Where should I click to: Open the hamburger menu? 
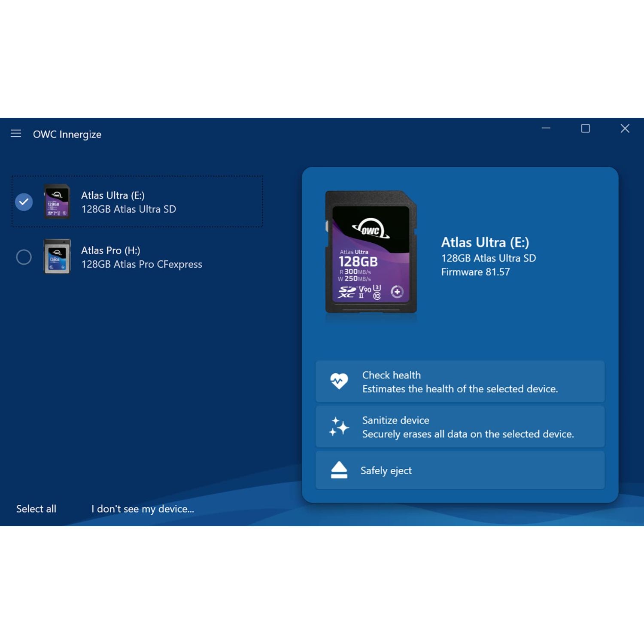16,134
